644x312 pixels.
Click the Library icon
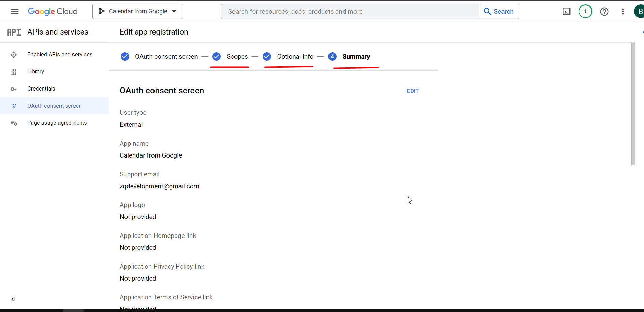pyautogui.click(x=14, y=72)
